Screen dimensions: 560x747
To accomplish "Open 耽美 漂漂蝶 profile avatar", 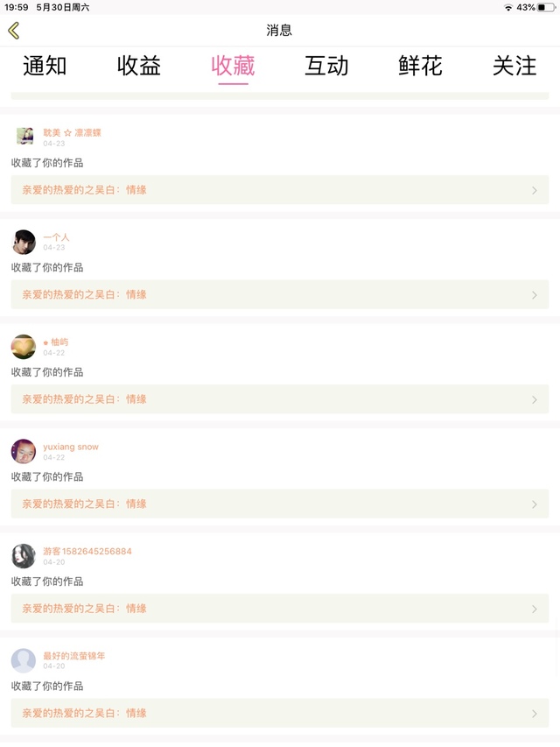I will 24,136.
